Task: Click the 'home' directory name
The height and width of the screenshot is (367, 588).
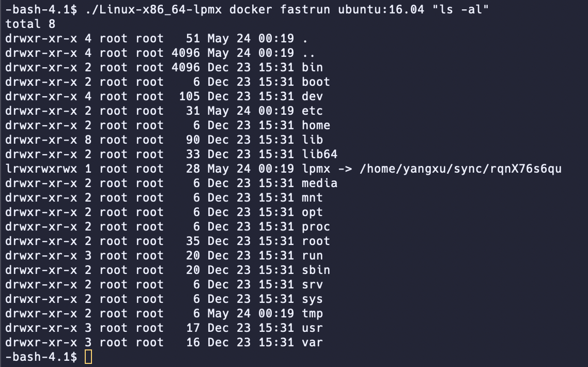Action: pyautogui.click(x=316, y=125)
